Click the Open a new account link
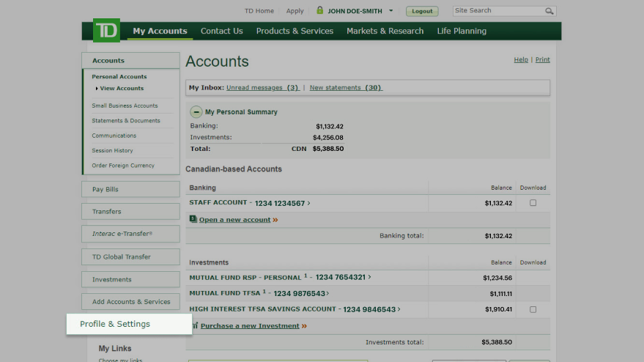The image size is (644, 362). 235,220
